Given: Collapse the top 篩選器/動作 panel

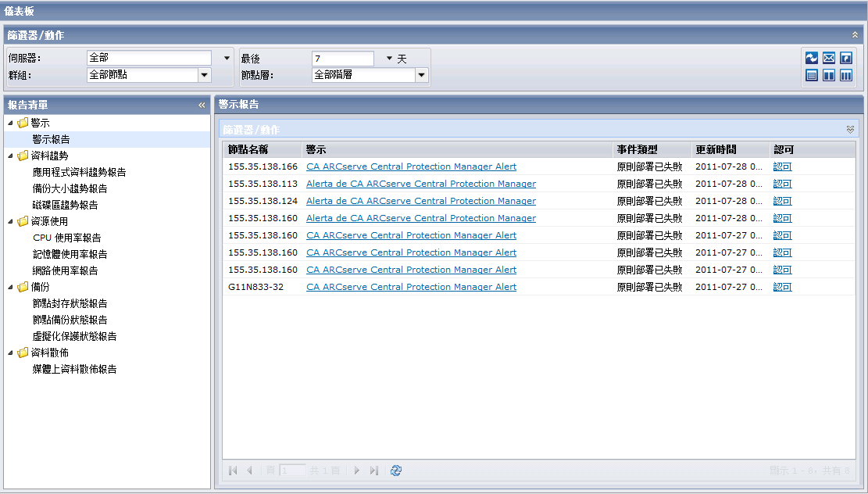Looking at the screenshot, I should 855,35.
